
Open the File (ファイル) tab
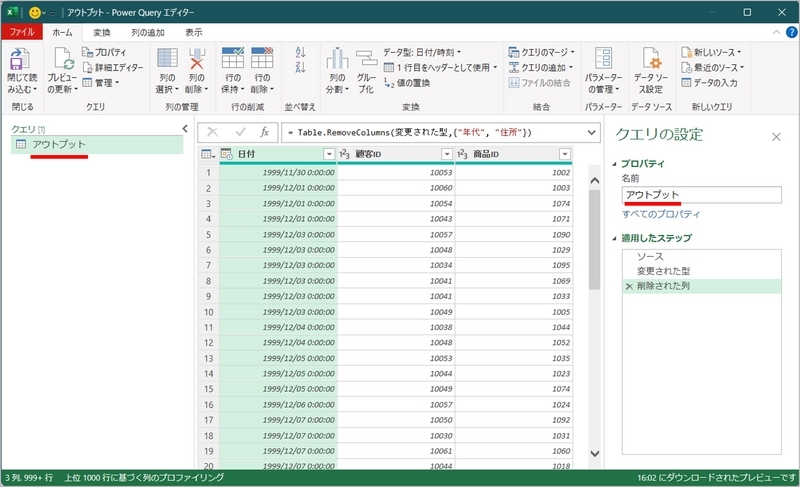point(22,32)
